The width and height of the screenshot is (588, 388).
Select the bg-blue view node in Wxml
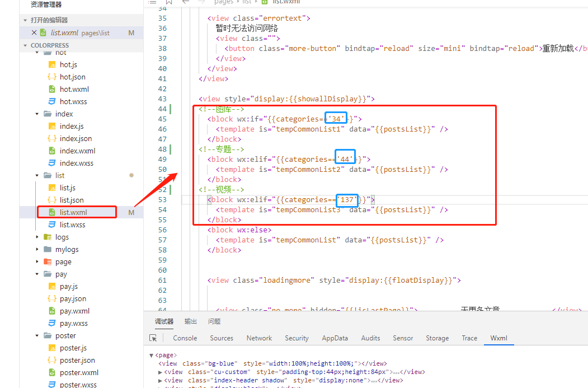tap(272, 363)
